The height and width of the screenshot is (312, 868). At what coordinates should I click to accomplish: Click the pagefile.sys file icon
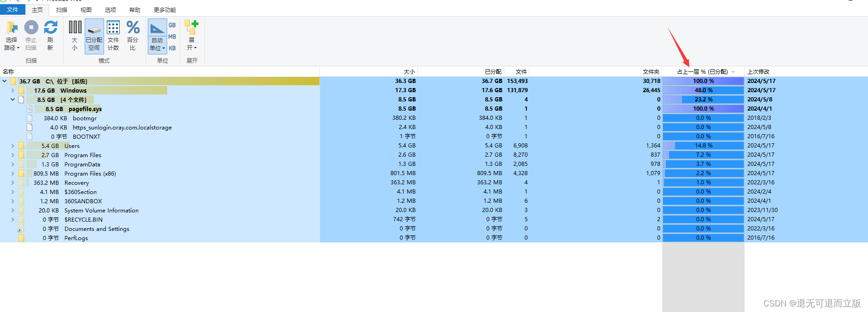(x=29, y=109)
